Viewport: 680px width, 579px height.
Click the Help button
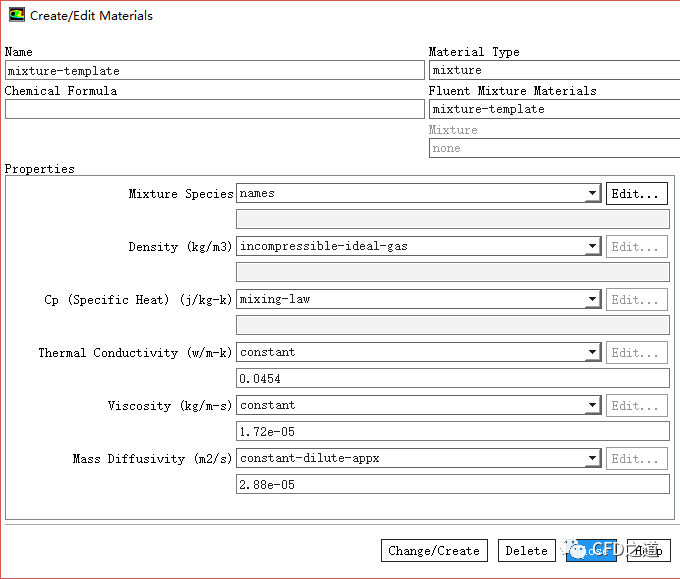click(x=648, y=550)
